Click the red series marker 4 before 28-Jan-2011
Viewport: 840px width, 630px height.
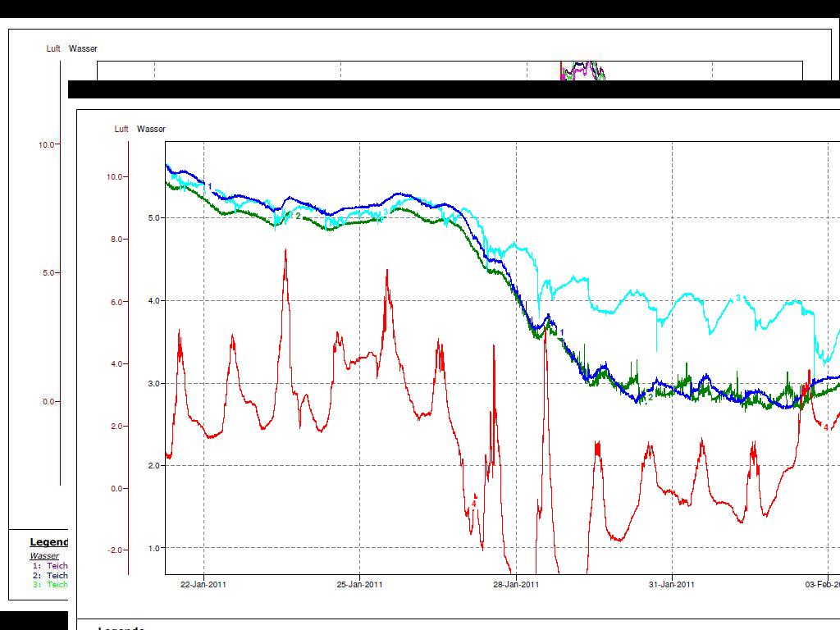(x=474, y=504)
